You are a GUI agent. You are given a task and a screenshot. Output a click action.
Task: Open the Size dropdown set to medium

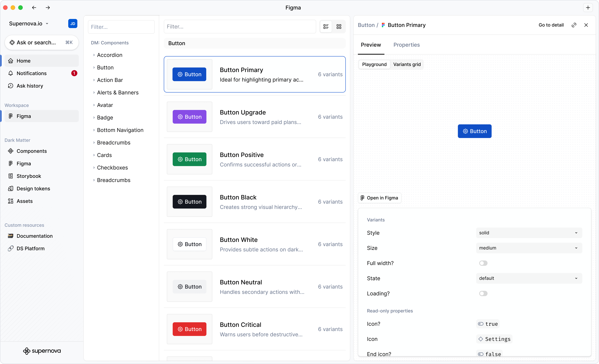528,248
